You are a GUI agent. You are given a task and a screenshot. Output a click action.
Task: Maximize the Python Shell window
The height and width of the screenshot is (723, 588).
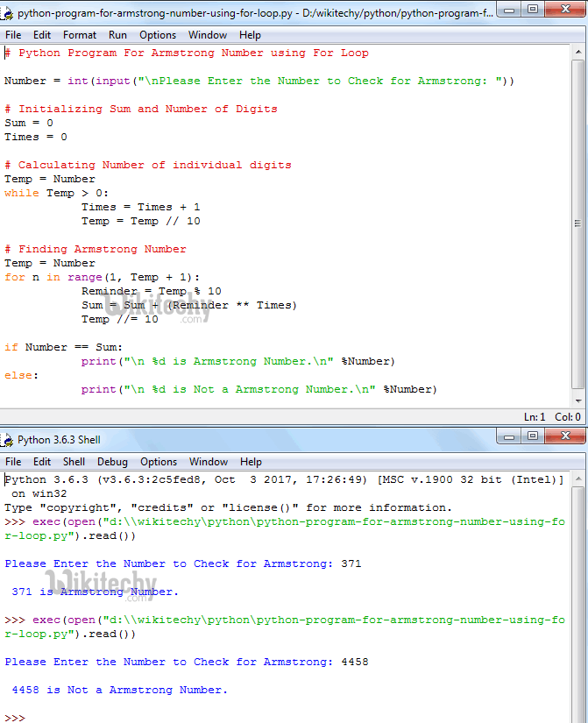(533, 436)
